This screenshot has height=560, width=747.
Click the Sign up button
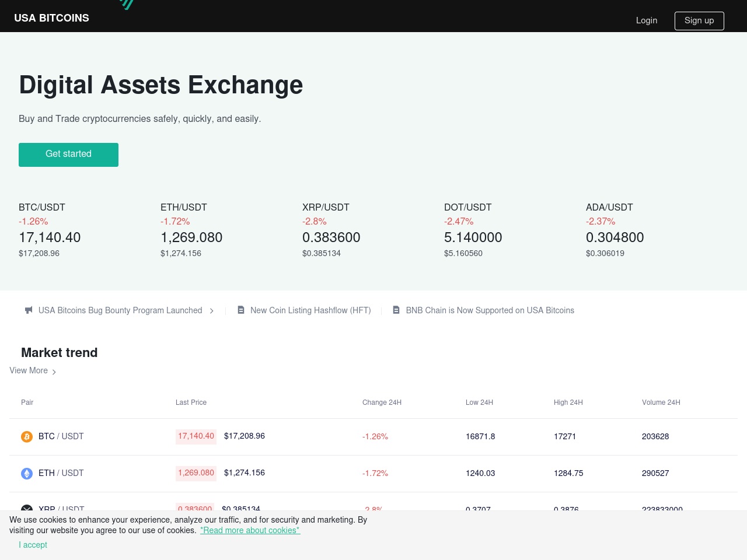click(x=699, y=20)
